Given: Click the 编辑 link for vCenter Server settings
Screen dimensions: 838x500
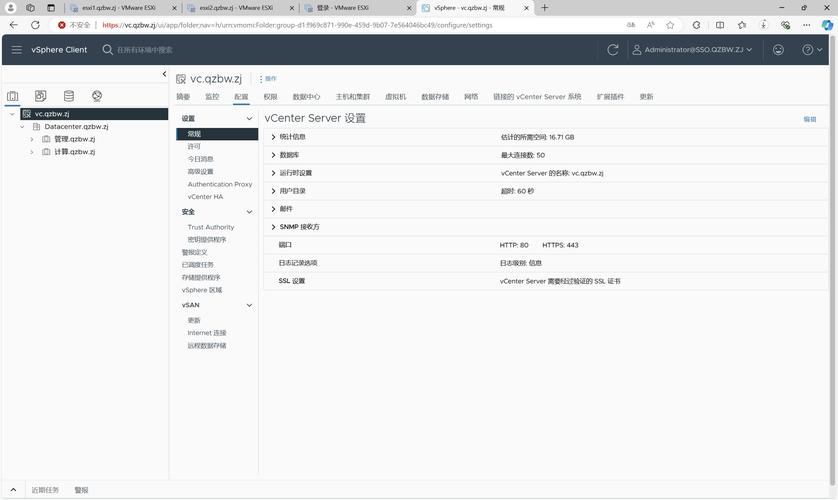Looking at the screenshot, I should click(x=810, y=119).
